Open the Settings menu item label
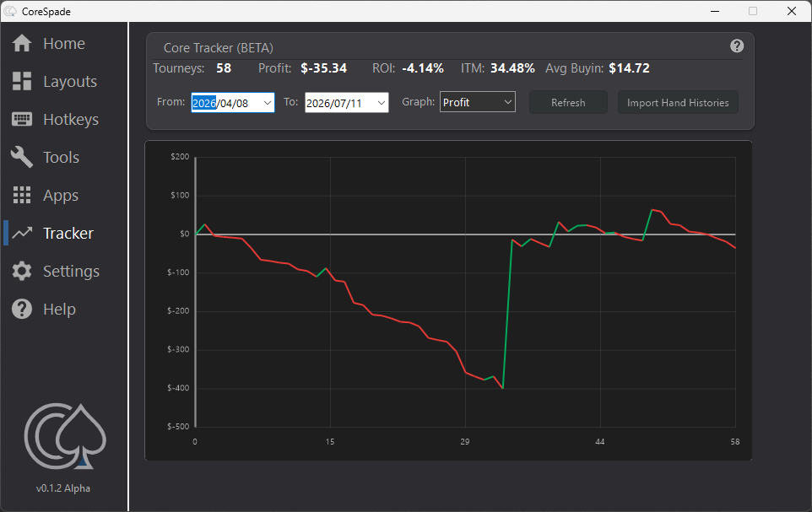 71,272
